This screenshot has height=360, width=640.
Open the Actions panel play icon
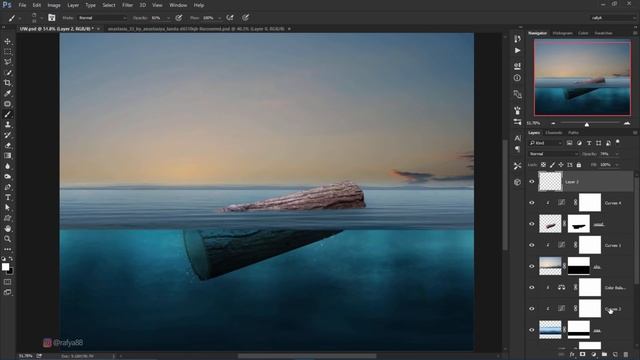517,51
